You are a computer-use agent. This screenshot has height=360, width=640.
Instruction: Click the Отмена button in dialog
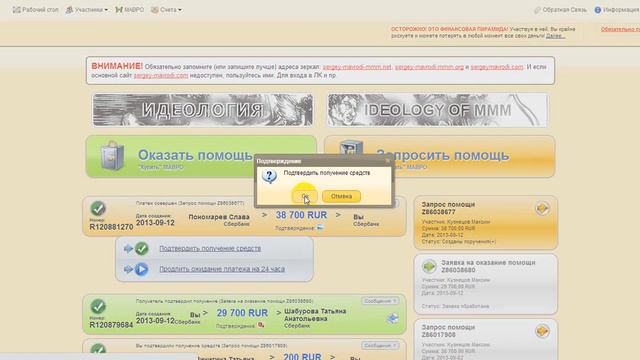341,196
